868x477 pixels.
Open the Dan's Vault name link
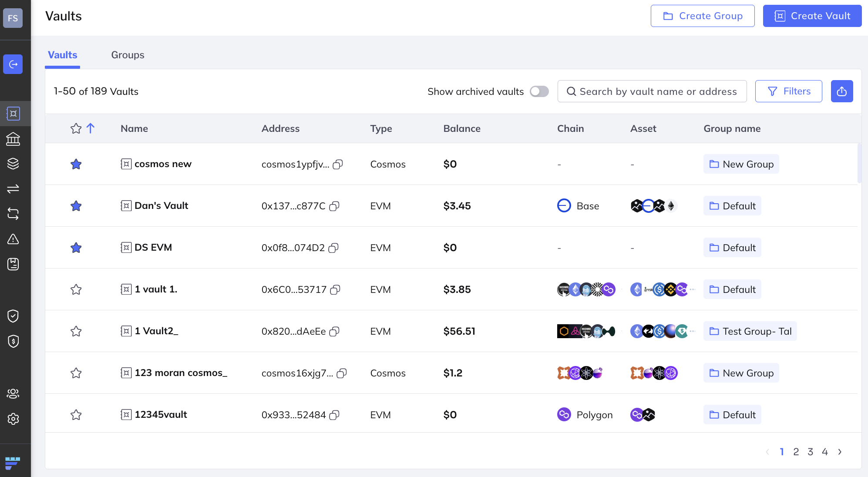click(161, 205)
